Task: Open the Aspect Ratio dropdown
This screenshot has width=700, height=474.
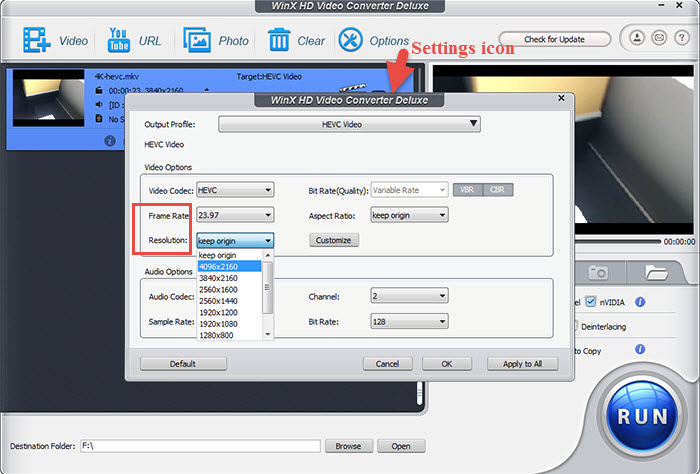Action: coord(408,214)
